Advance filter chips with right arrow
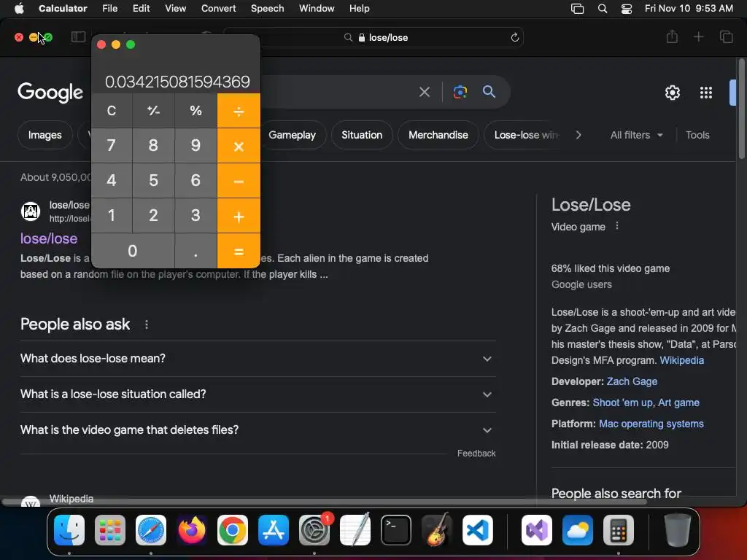Screen dimensions: 747x560 [578, 135]
